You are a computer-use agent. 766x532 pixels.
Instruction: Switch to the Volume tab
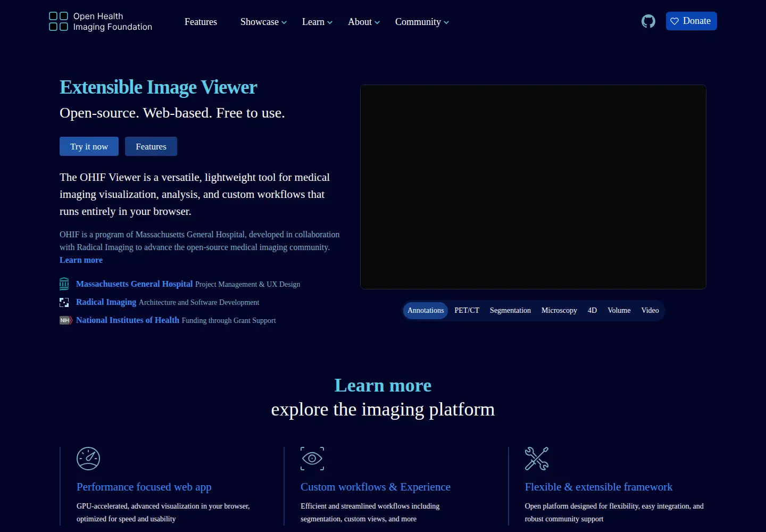point(619,311)
